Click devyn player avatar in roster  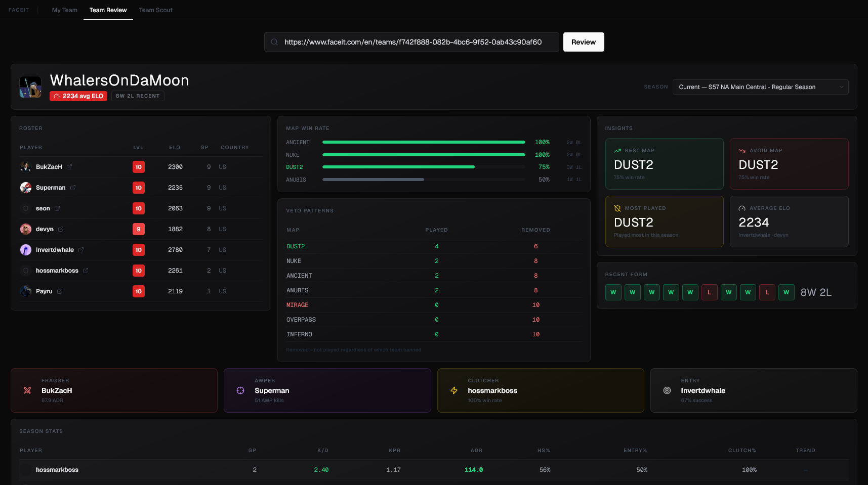(26, 229)
